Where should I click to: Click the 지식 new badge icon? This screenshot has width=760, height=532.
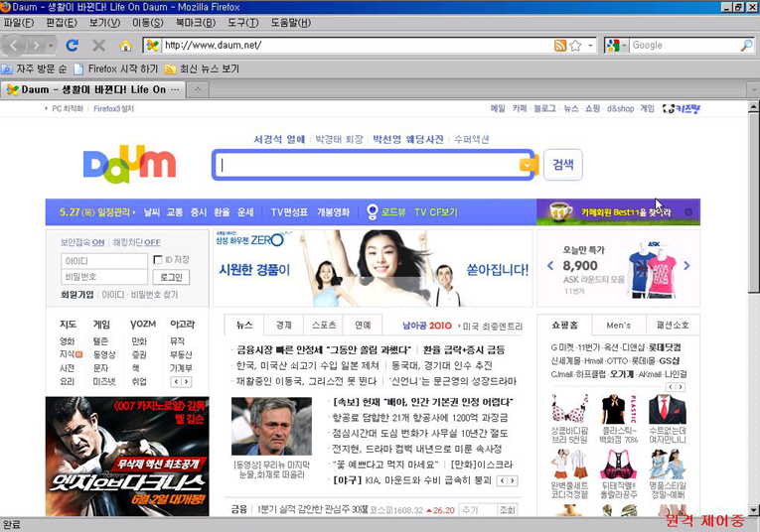(79, 354)
